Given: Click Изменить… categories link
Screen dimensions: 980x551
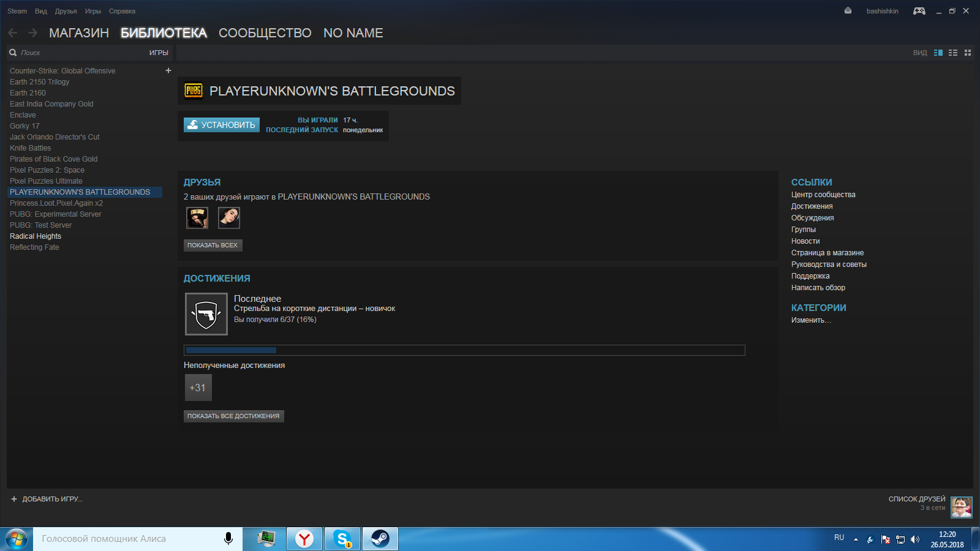Looking at the screenshot, I should (x=811, y=320).
